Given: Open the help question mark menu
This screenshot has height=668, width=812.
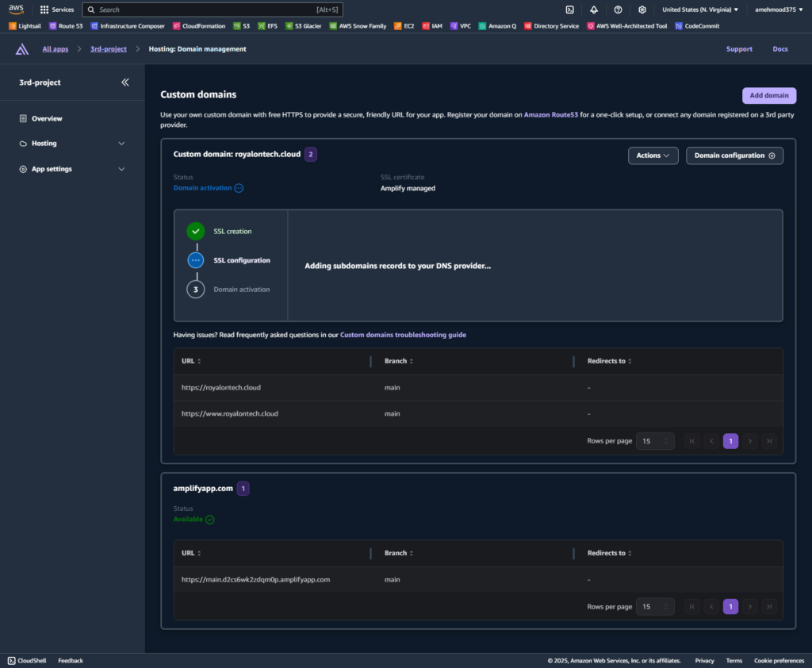Looking at the screenshot, I should [618, 10].
